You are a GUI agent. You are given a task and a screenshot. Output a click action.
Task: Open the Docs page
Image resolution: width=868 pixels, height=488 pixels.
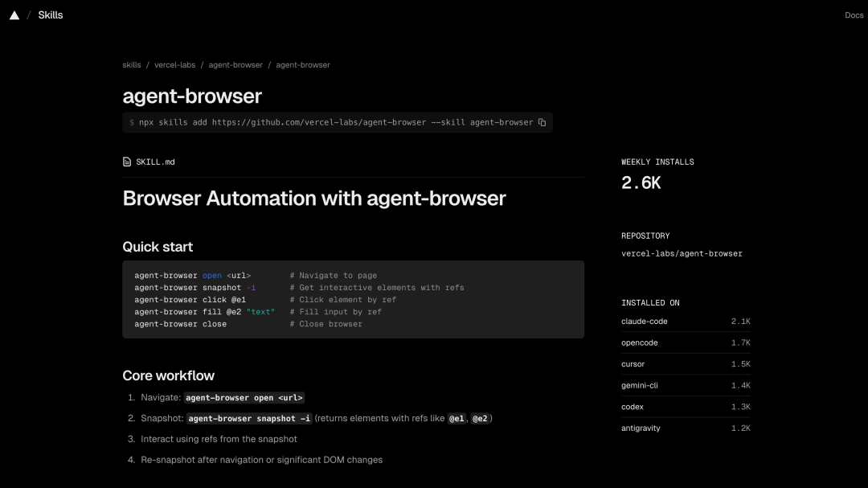pos(854,14)
